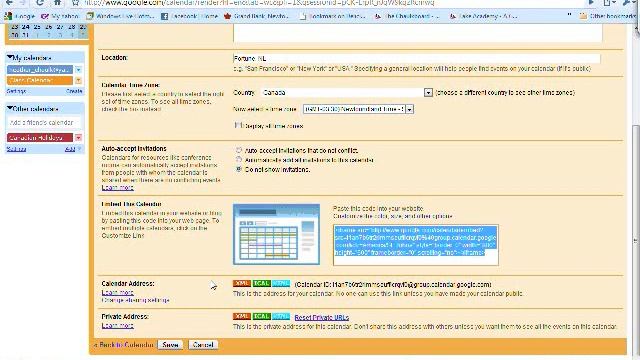The width and height of the screenshot is (640, 360).
Task: Select date 31 in the mini calendar
Action: [x=25, y=35]
